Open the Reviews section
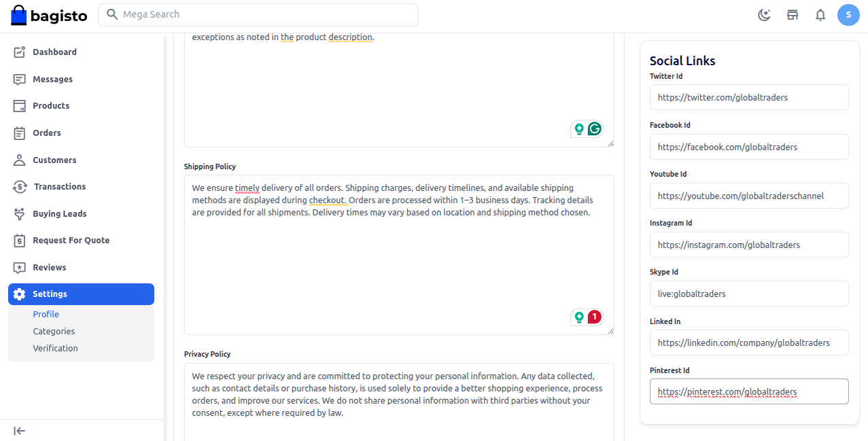This screenshot has height=441, width=868. coord(49,268)
